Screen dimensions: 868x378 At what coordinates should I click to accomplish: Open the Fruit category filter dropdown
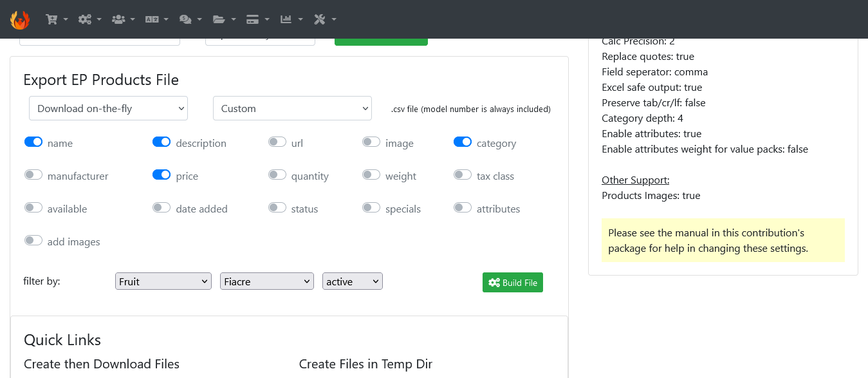tap(163, 281)
